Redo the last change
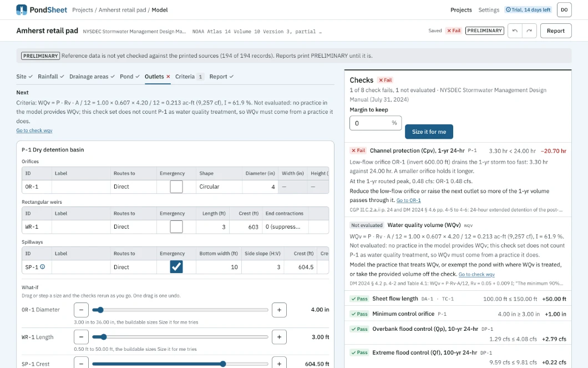 [x=529, y=31]
